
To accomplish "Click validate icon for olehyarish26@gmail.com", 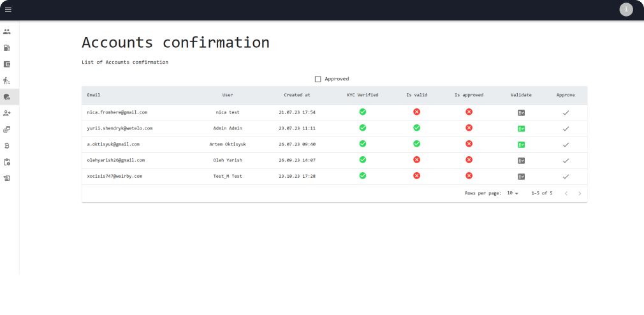I will click(x=521, y=161).
